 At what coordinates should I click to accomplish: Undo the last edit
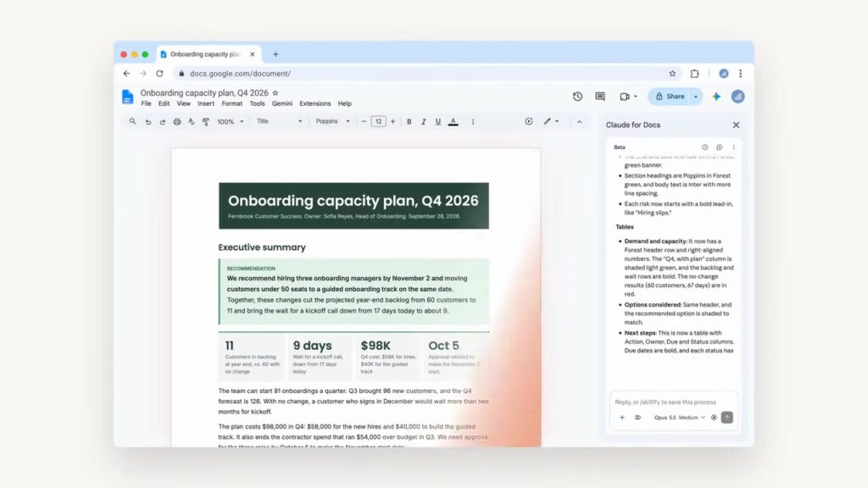(x=147, y=122)
